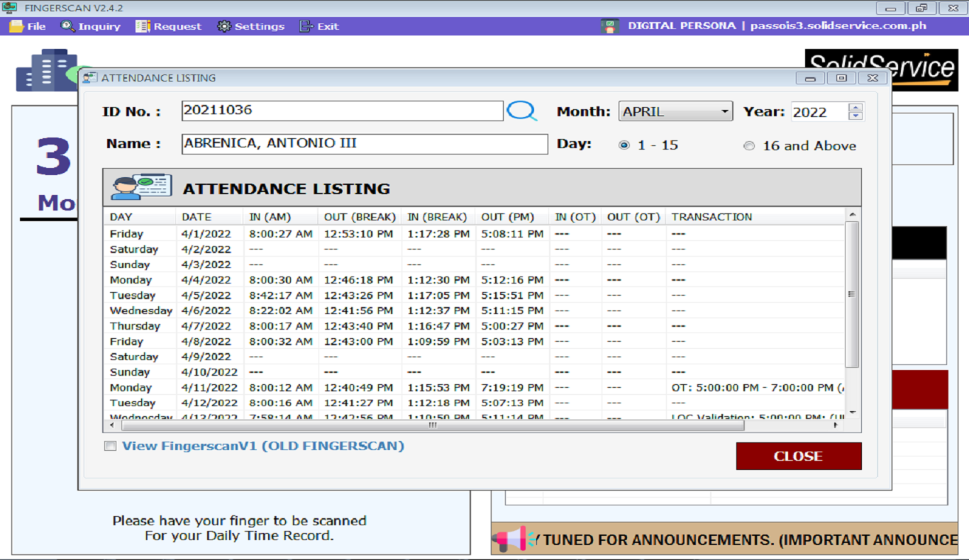Click the 5:00:27 PM out cell
Image resolution: width=969 pixels, height=560 pixels.
[512, 326]
